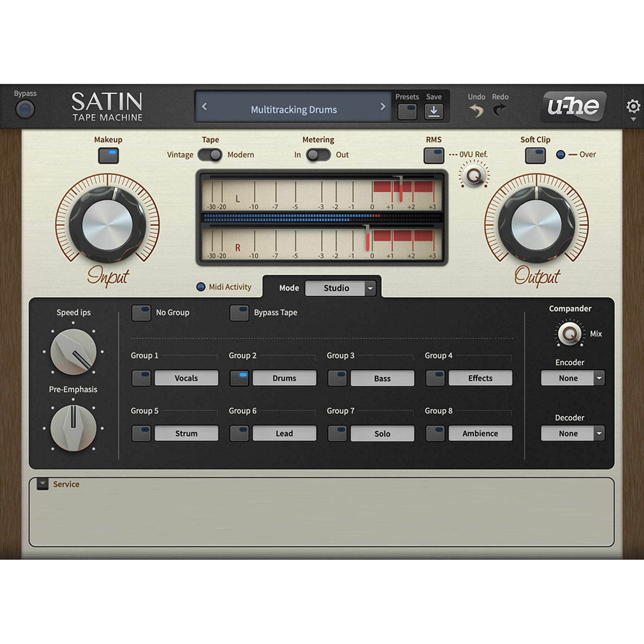The height and width of the screenshot is (644, 644).
Task: Flip the Metering In/Out switch
Action: tap(318, 155)
